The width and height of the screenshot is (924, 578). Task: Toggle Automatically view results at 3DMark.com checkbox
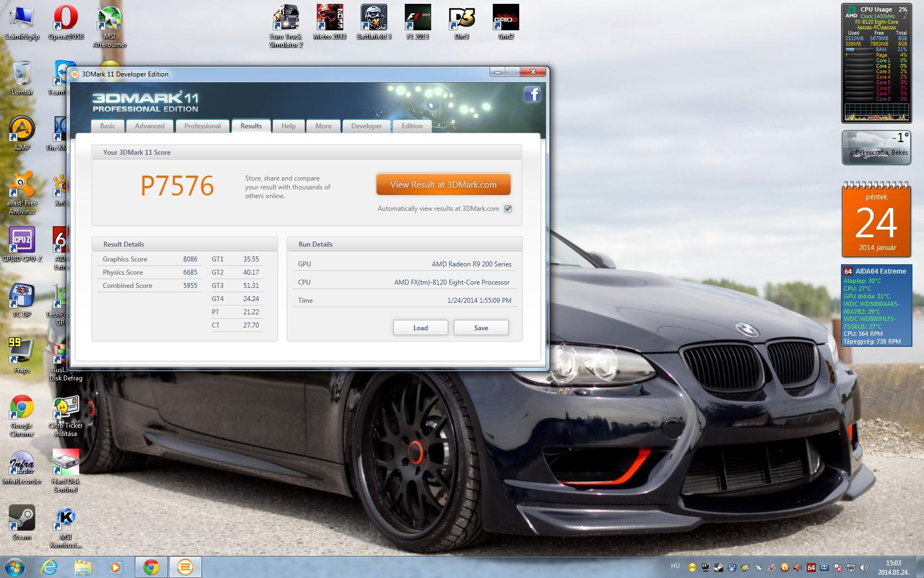coord(508,209)
